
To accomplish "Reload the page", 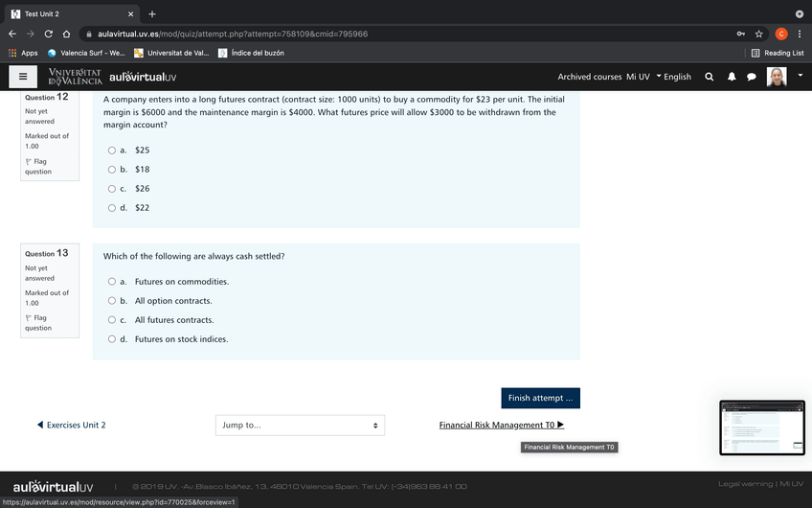I will (x=49, y=34).
